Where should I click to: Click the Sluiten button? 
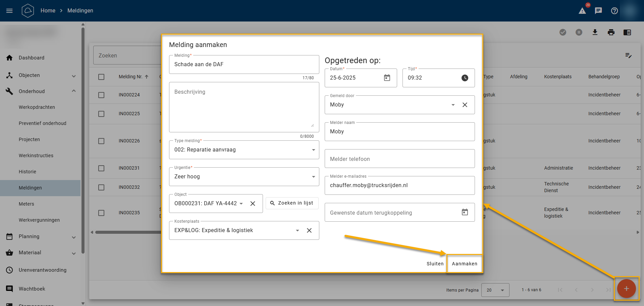coord(435,264)
